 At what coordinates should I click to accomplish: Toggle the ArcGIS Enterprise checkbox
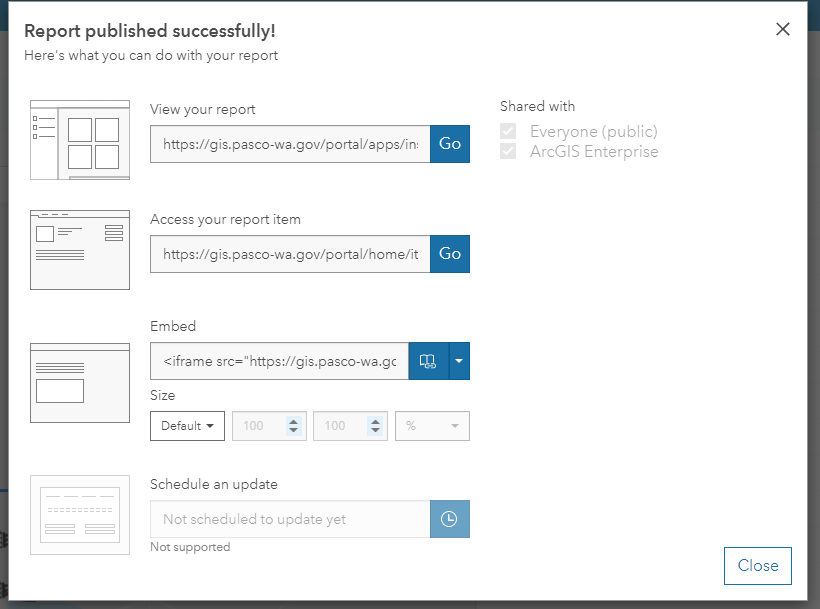[x=508, y=151]
